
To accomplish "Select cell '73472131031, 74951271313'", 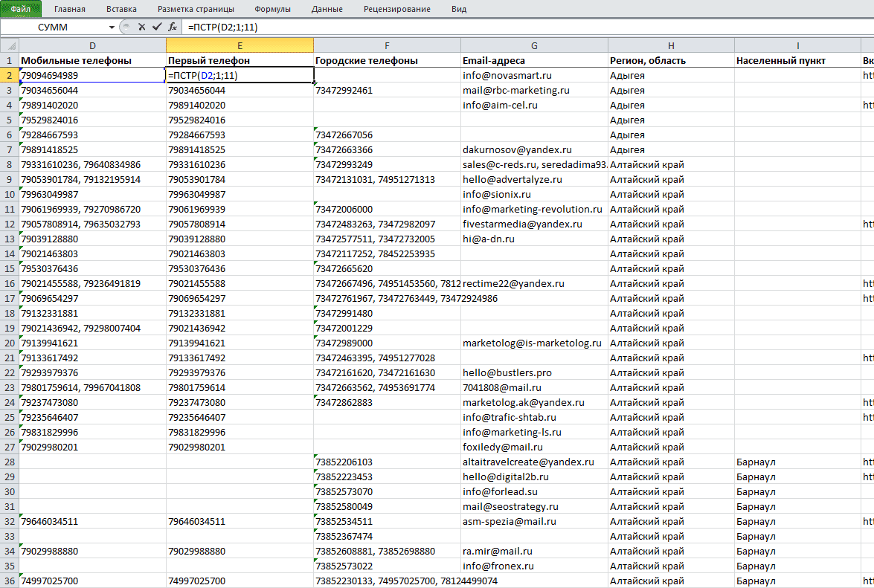I will pyautogui.click(x=387, y=179).
